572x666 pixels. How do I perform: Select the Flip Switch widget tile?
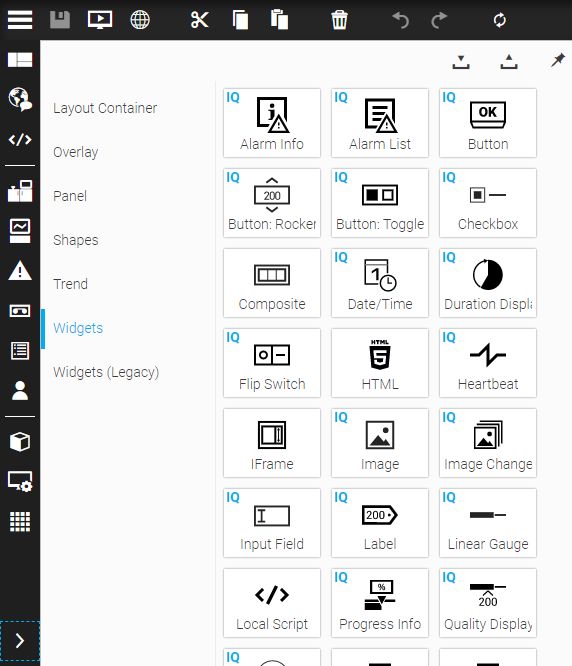(272, 363)
